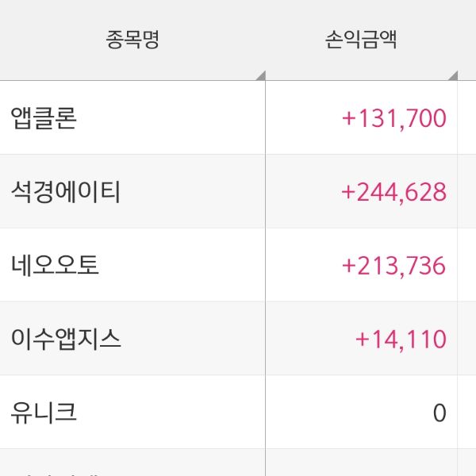Choose the 이수앱지스 stock row
The width and height of the screenshot is (476, 476).
[66, 339]
